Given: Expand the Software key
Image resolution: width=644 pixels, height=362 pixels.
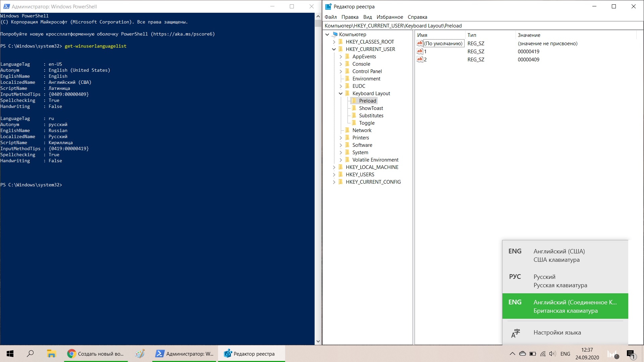Looking at the screenshot, I should click(x=341, y=145).
